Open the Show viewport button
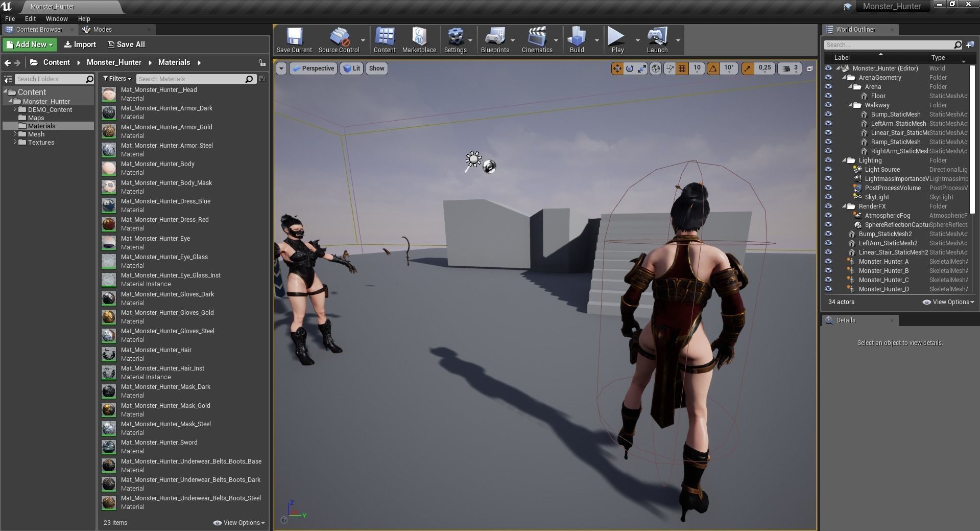Image resolution: width=980 pixels, height=531 pixels. pos(376,68)
